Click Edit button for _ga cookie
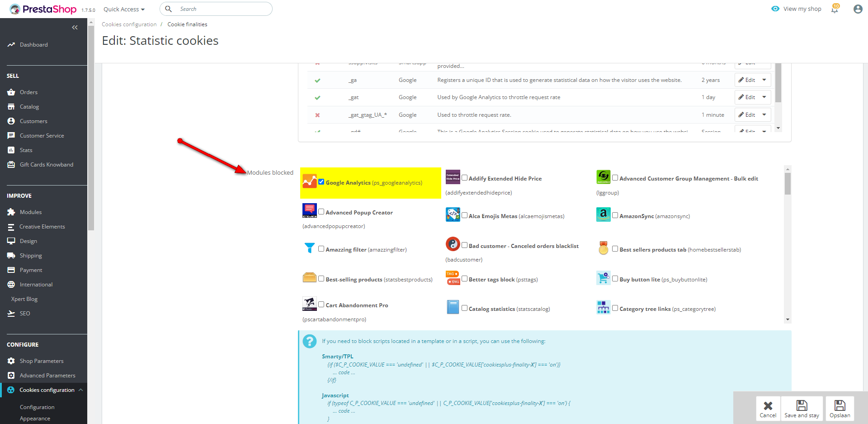Viewport: 868px width, 424px height. coord(747,80)
